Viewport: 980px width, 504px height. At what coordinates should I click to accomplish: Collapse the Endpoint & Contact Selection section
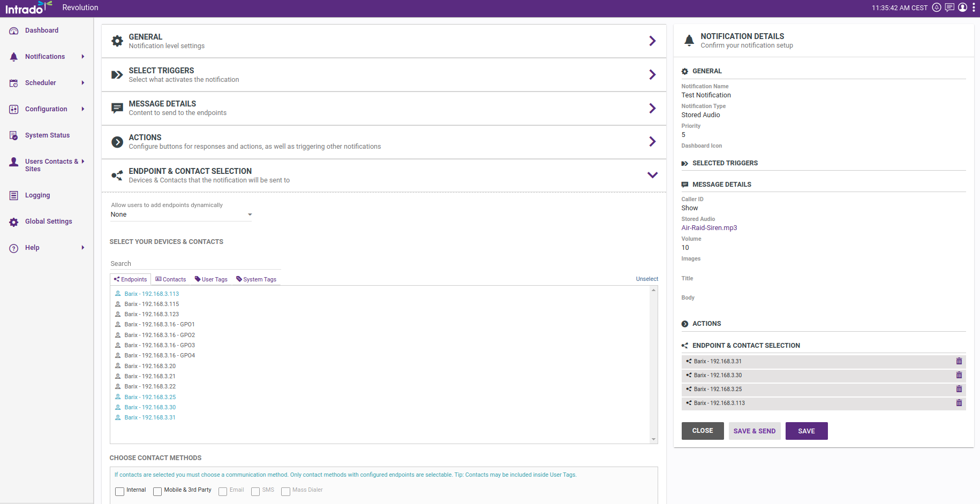click(x=652, y=175)
